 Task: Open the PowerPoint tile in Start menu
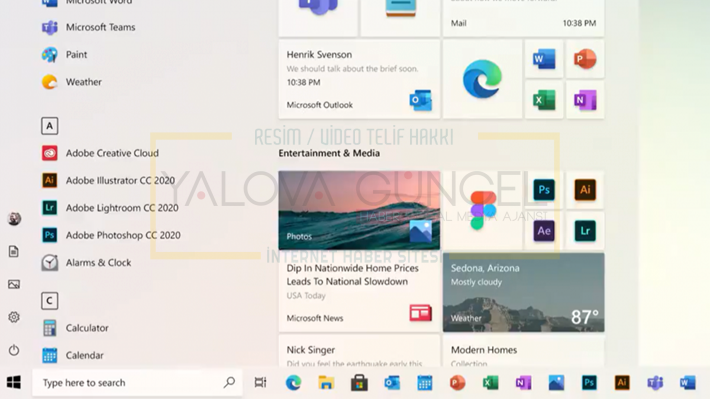(585, 59)
